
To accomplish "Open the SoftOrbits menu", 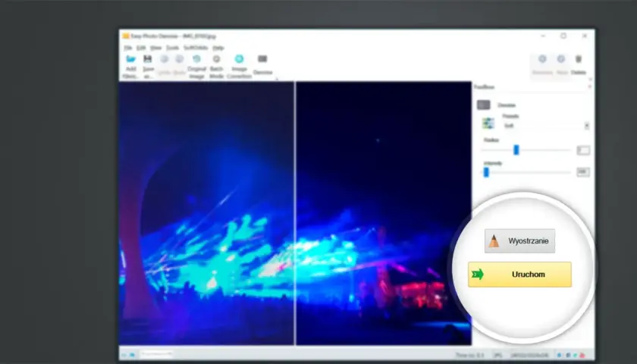I will [196, 48].
